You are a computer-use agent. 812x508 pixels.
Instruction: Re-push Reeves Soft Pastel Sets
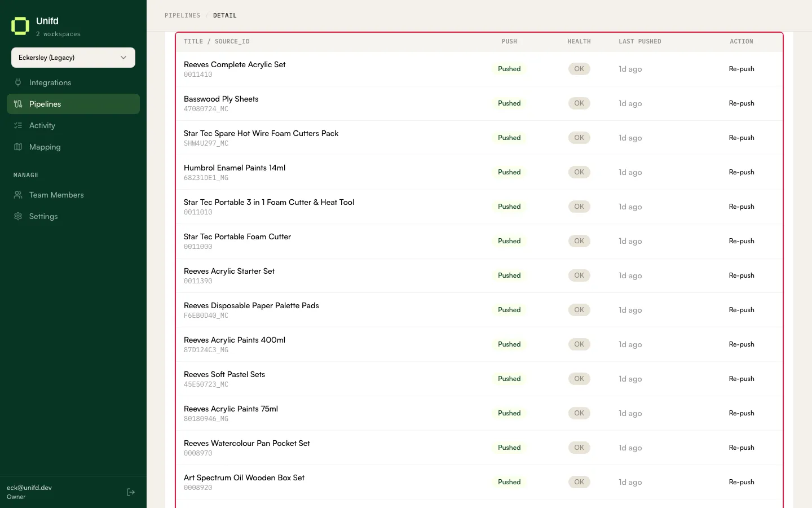(742, 379)
